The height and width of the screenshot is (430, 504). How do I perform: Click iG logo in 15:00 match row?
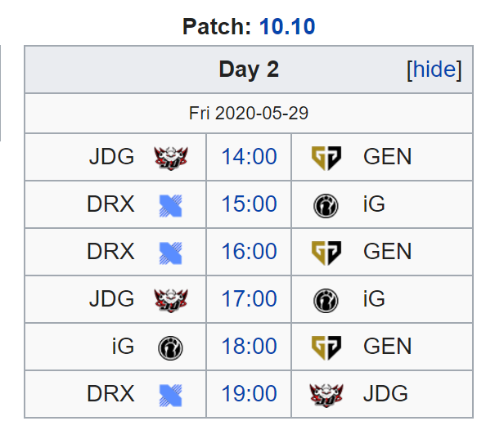(326, 206)
